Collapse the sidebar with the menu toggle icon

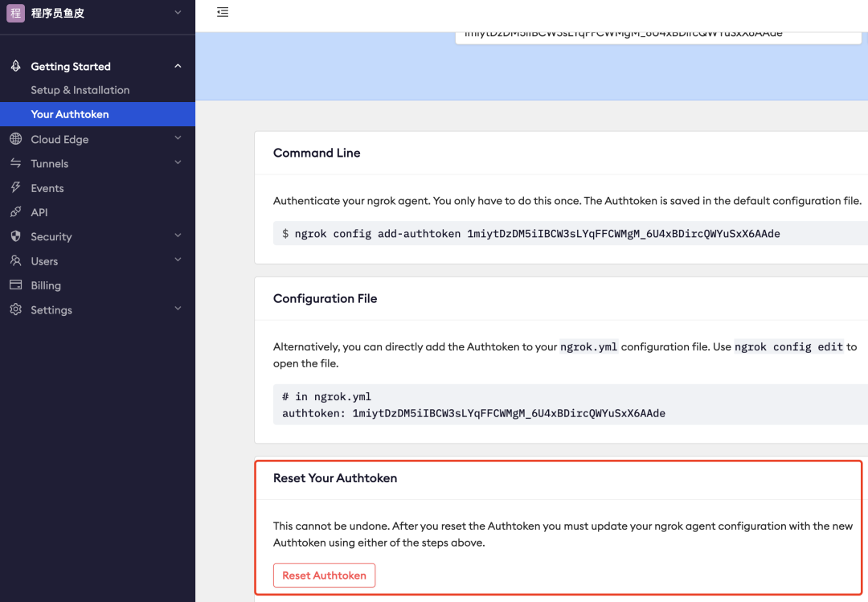point(223,12)
